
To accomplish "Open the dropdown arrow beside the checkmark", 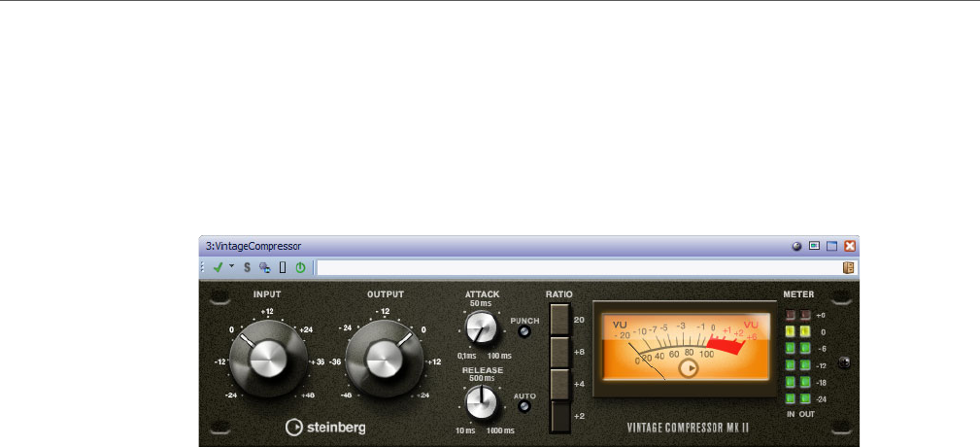I will (x=231, y=266).
